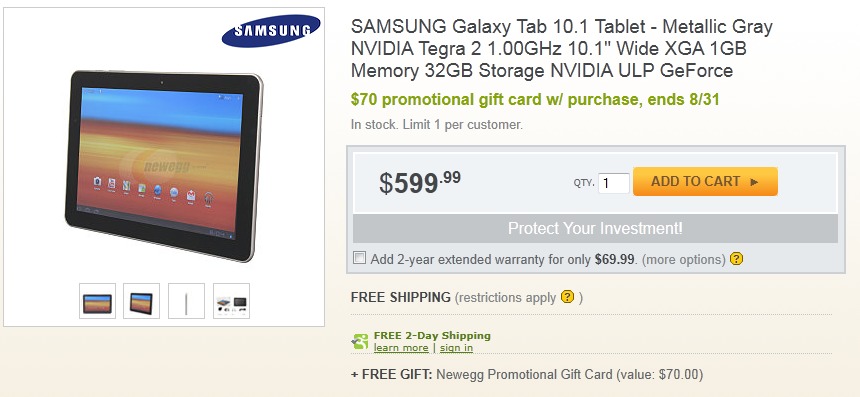860x397 pixels.
Task: Click the green 2-Day Shipping truck icon
Action: [360, 342]
